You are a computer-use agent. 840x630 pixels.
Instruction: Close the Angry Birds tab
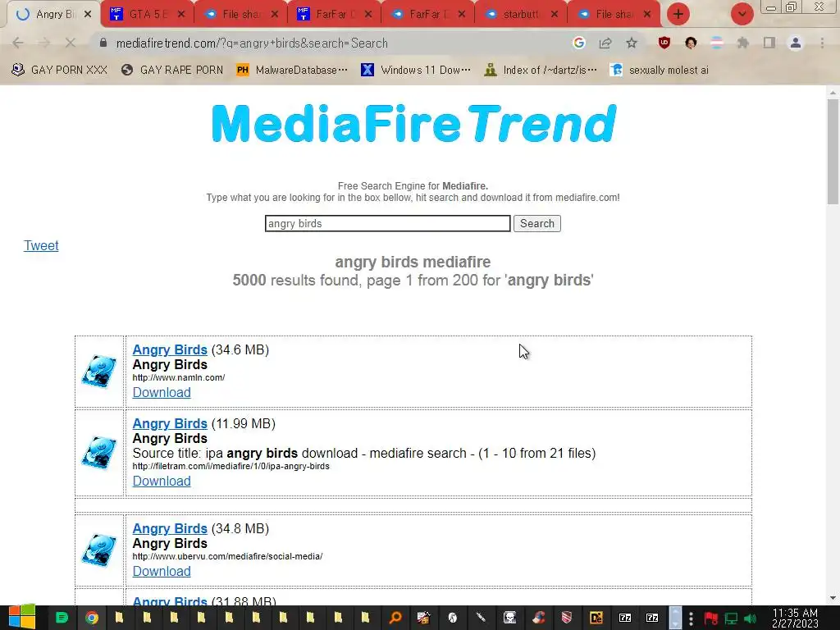(88, 14)
